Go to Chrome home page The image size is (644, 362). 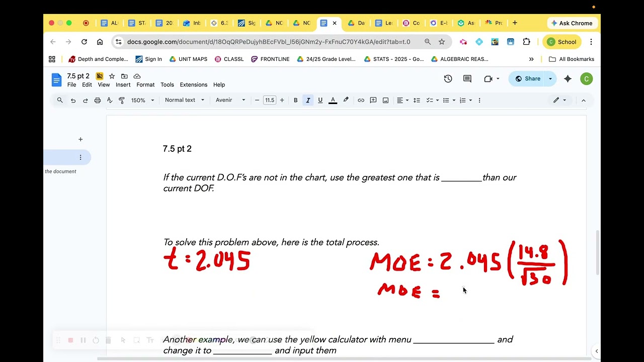coord(100,42)
